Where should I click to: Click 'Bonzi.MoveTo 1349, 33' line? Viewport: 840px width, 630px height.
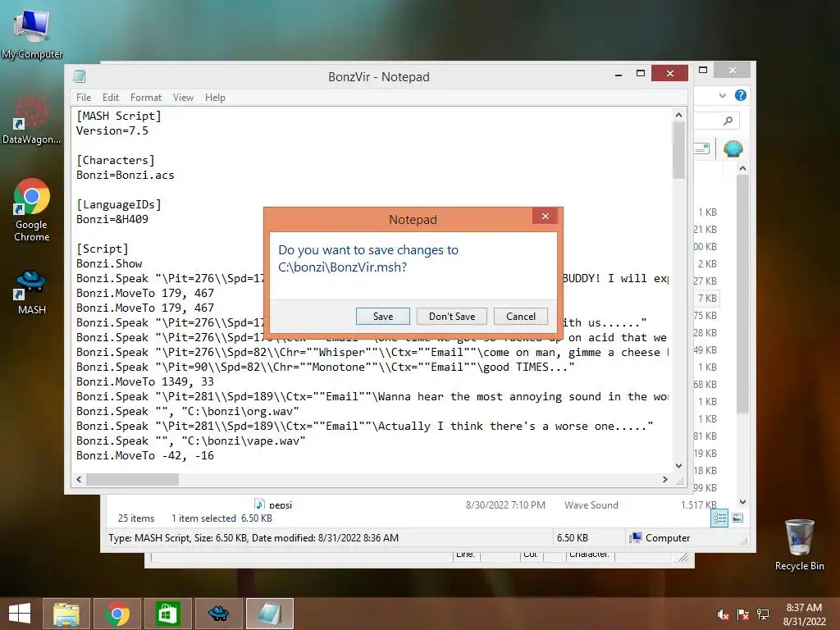[x=144, y=381]
